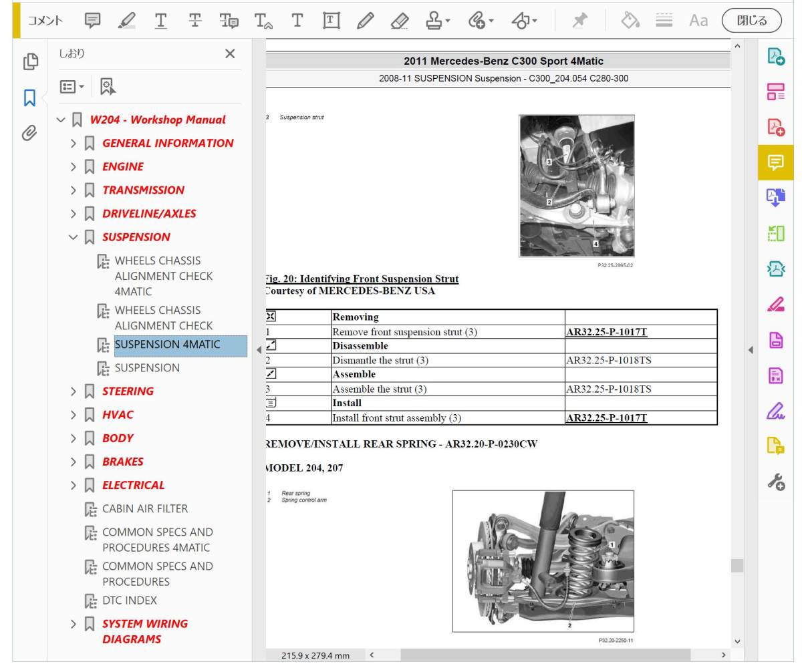This screenshot has height=672, width=802.
Task: Open the More Tools wrench icon
Action: coord(775,481)
